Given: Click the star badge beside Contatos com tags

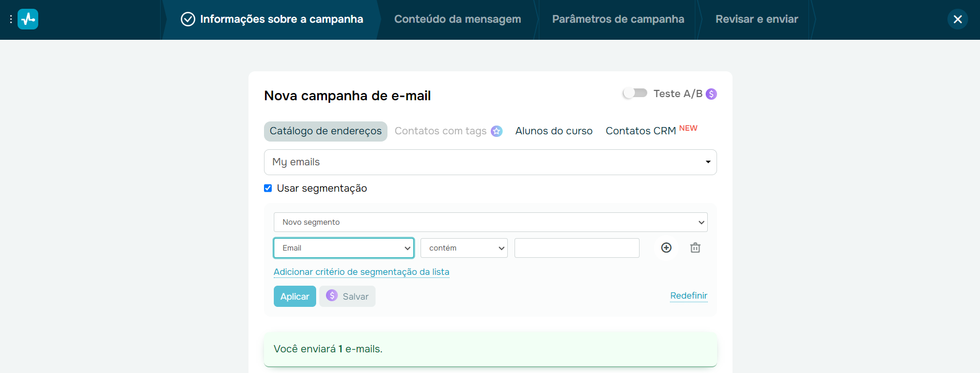Looking at the screenshot, I should pyautogui.click(x=496, y=131).
